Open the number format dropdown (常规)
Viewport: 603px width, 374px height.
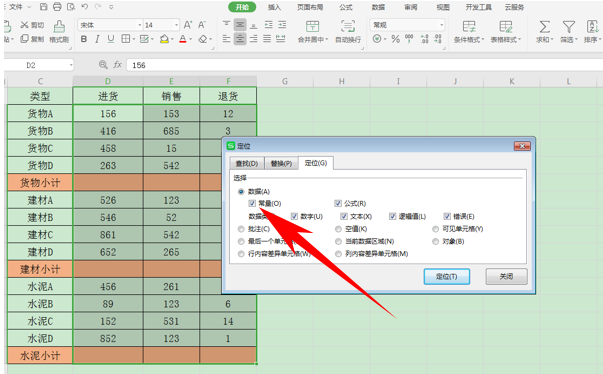(441, 25)
